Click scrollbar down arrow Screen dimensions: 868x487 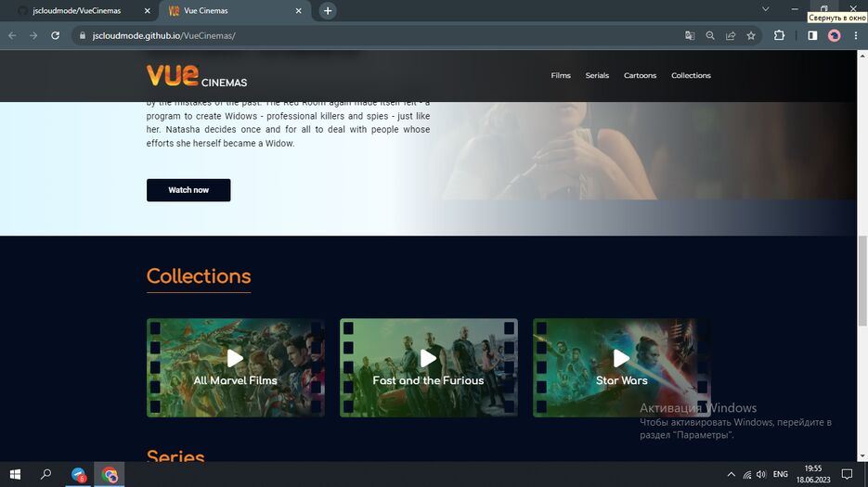(862, 456)
